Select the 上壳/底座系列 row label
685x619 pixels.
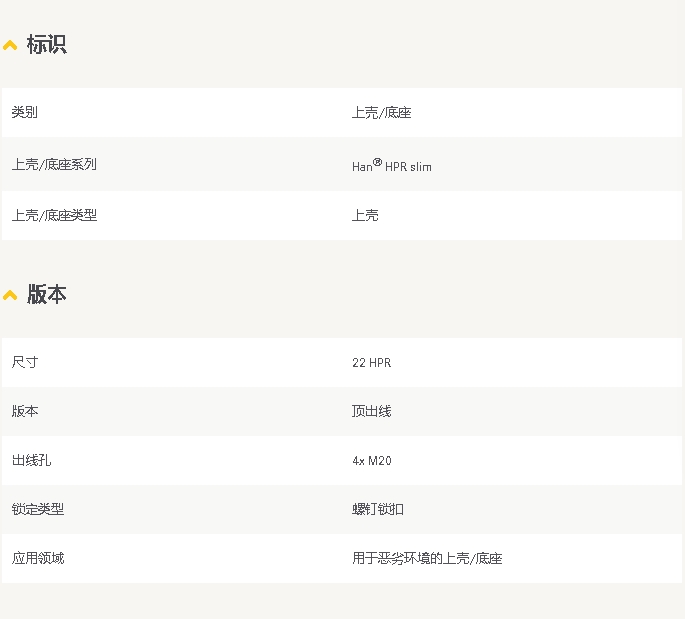pos(54,165)
